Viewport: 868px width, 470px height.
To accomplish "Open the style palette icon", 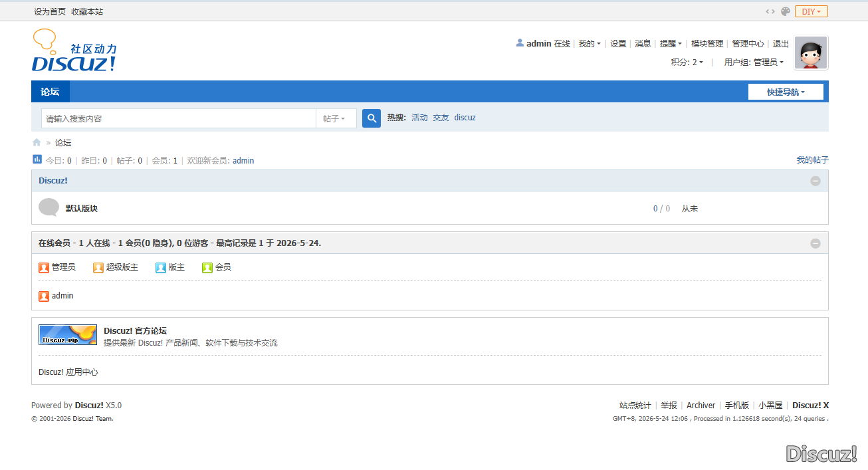I will (x=786, y=11).
